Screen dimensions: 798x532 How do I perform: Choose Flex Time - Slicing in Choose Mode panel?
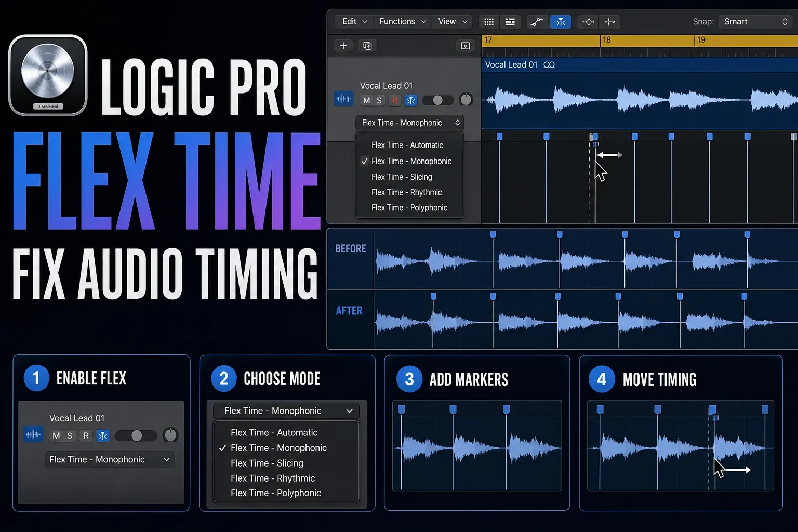[x=267, y=463]
